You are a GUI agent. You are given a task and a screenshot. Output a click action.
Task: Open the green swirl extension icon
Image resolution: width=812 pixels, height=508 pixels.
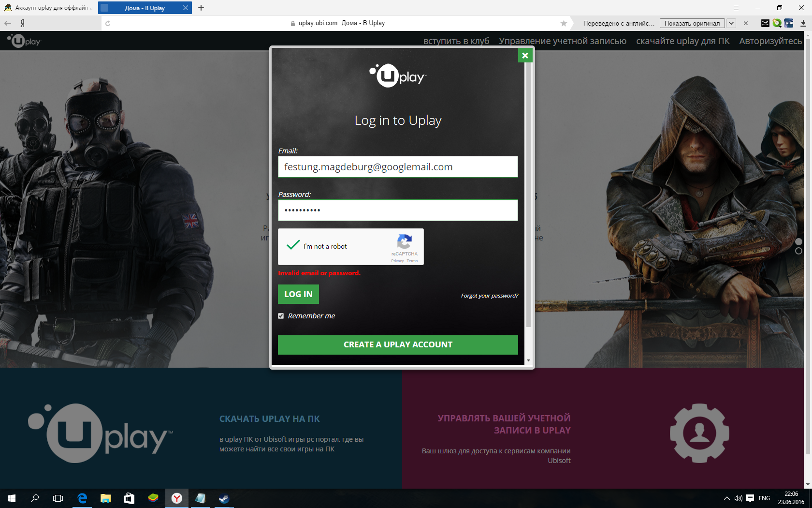tap(777, 23)
